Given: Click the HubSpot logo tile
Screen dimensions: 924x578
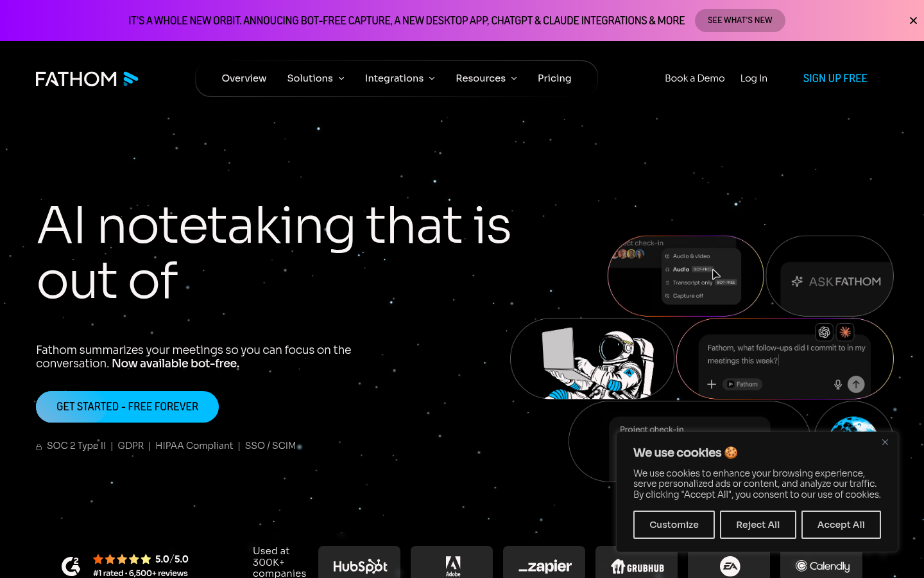Looking at the screenshot, I should coord(359,563).
